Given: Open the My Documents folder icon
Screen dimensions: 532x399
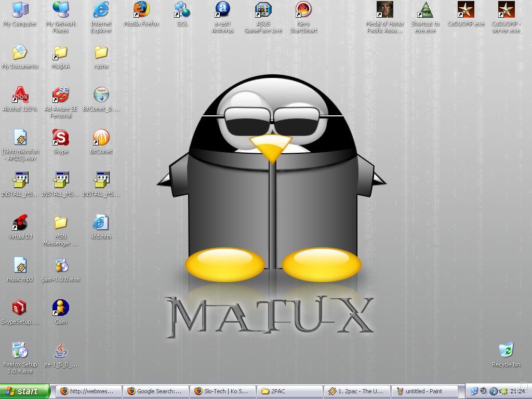Looking at the screenshot, I should (x=20, y=57).
